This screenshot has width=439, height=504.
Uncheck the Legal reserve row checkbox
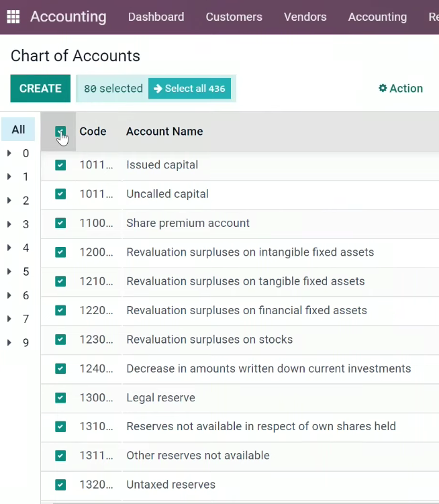[x=60, y=397]
